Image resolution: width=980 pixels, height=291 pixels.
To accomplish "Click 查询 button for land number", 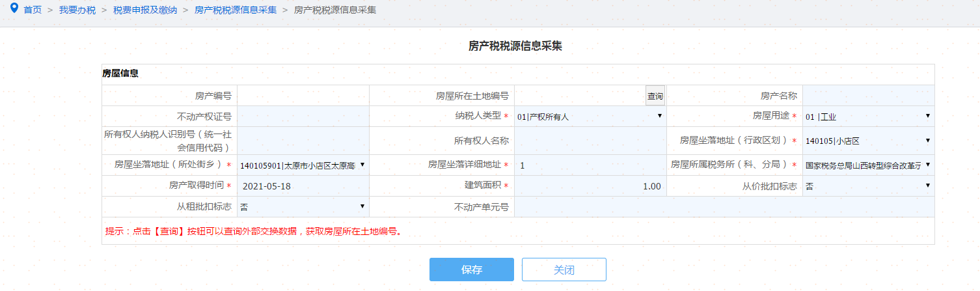I will pyautogui.click(x=655, y=96).
